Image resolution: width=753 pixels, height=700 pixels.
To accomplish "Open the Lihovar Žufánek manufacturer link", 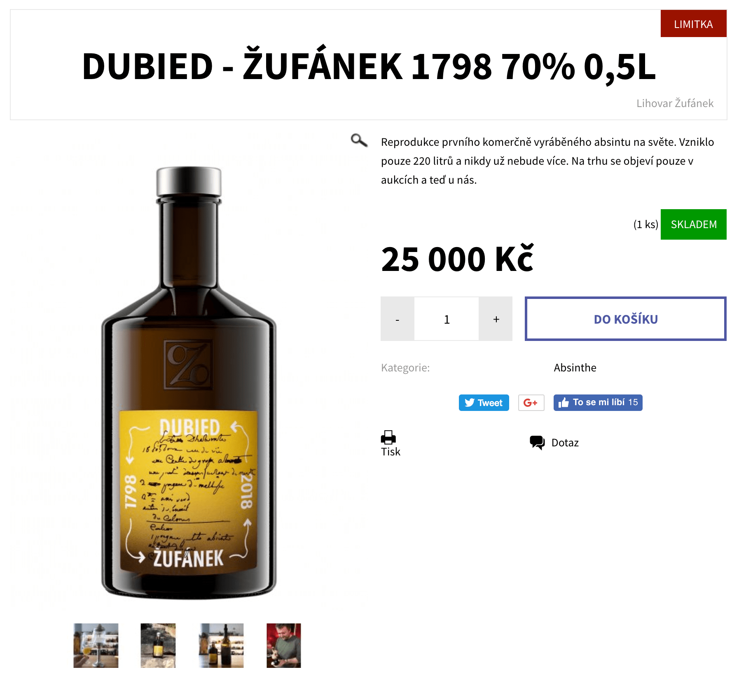I will (x=675, y=103).
